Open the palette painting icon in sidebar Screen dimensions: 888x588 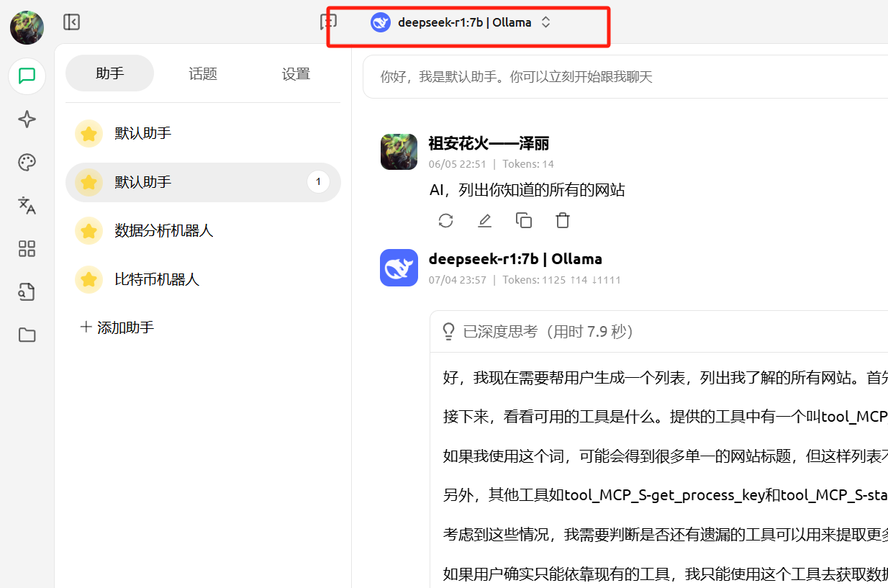pos(27,163)
